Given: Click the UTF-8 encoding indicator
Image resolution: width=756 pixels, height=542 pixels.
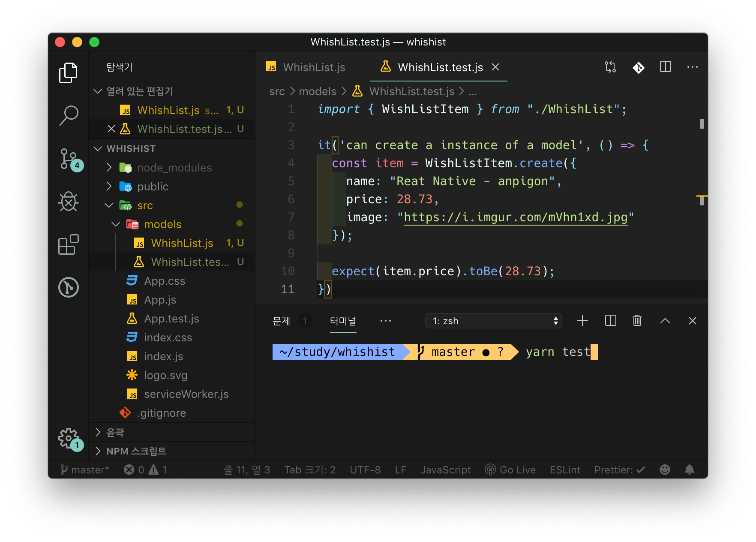Looking at the screenshot, I should point(365,470).
